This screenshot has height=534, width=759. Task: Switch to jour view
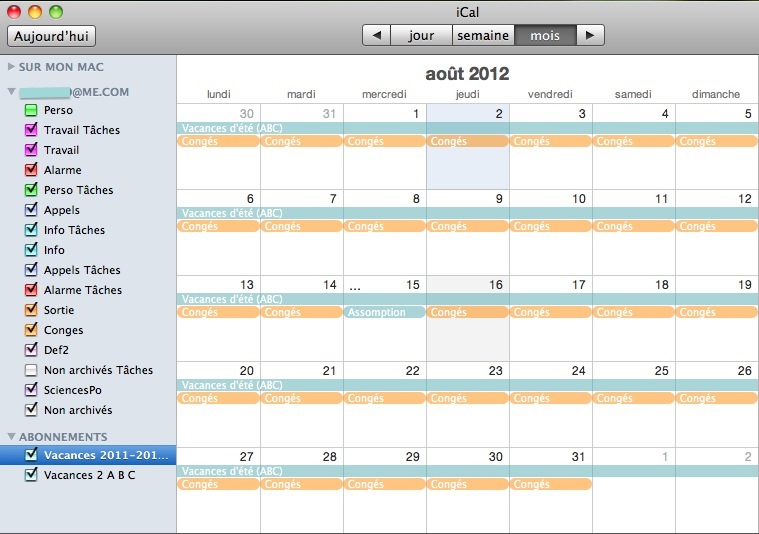pos(421,35)
